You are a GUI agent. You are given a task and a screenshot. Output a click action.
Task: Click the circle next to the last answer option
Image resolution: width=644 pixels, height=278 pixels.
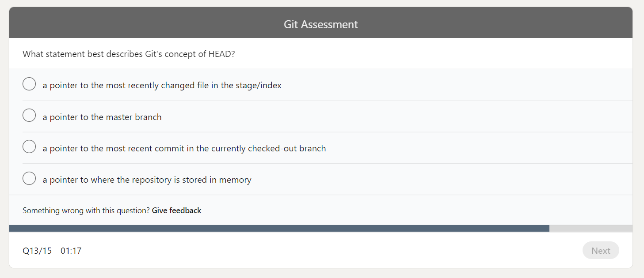point(29,178)
